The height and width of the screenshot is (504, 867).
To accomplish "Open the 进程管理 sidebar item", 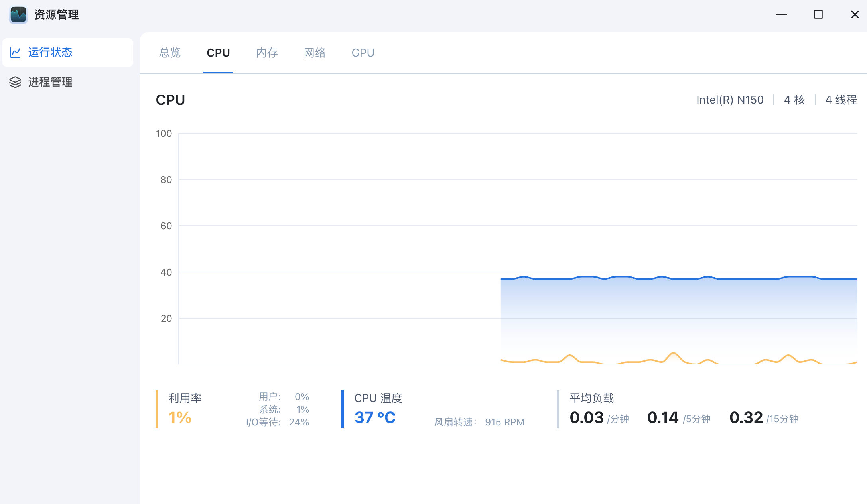I will [50, 82].
